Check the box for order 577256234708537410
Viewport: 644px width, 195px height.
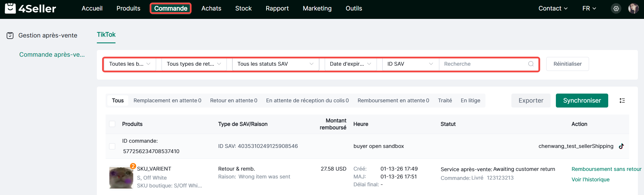tap(112, 146)
